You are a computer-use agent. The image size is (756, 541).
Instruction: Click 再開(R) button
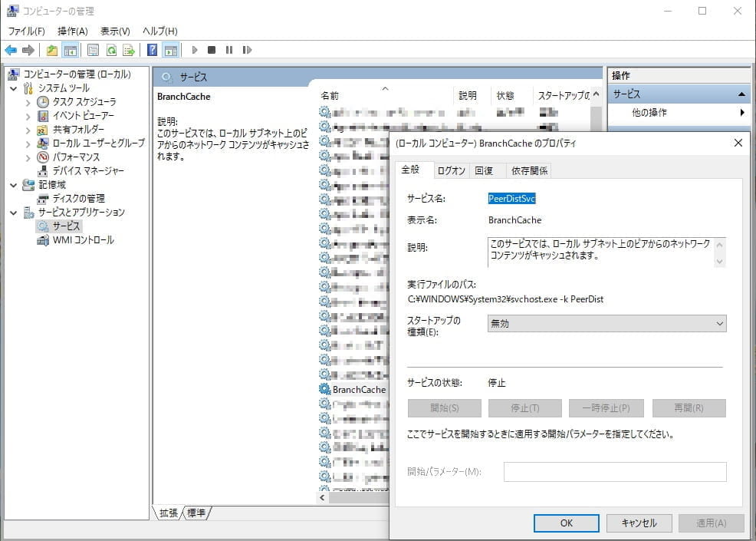[x=689, y=408]
